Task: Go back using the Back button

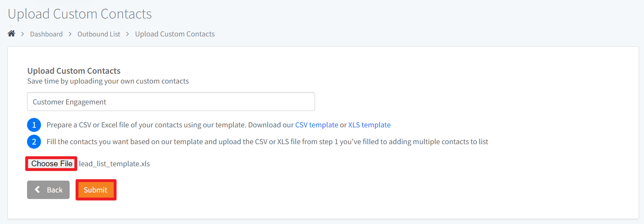Action: click(x=48, y=190)
